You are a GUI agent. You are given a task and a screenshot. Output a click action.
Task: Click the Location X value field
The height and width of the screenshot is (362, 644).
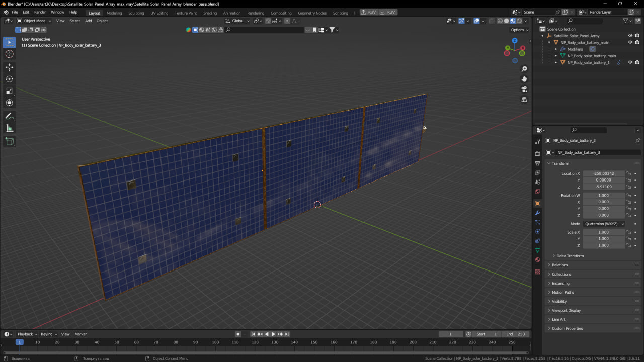pos(604,173)
